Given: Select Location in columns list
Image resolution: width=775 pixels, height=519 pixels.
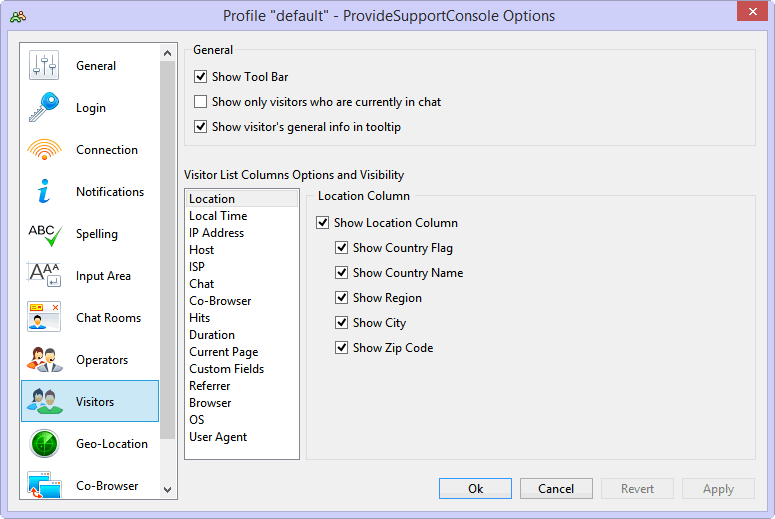Looking at the screenshot, I should [242, 199].
